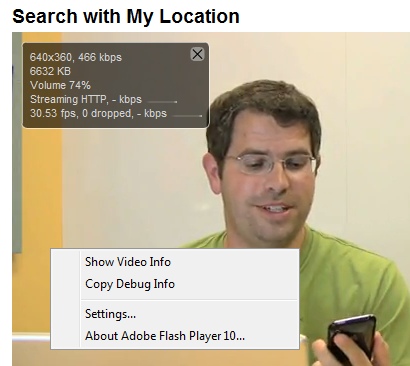Click the fps dropped-frames graph line
This screenshot has width=410, height=366.
[188, 116]
